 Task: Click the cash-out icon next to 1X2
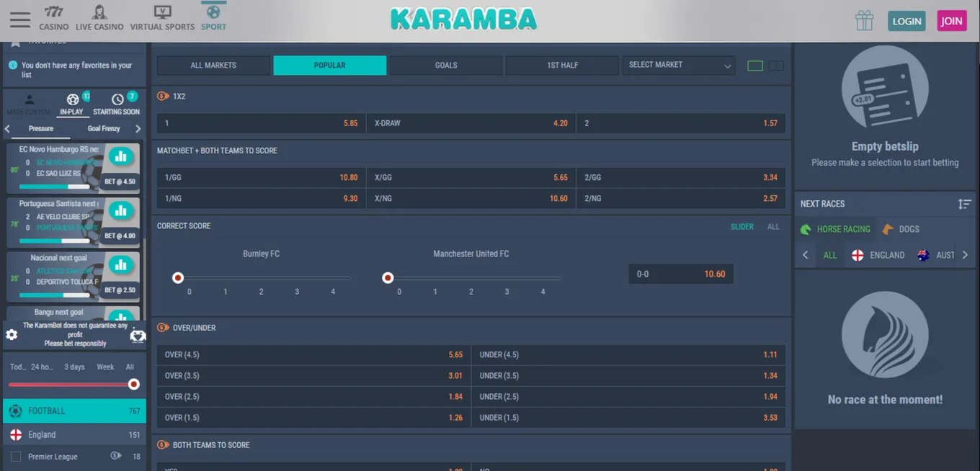click(x=163, y=96)
